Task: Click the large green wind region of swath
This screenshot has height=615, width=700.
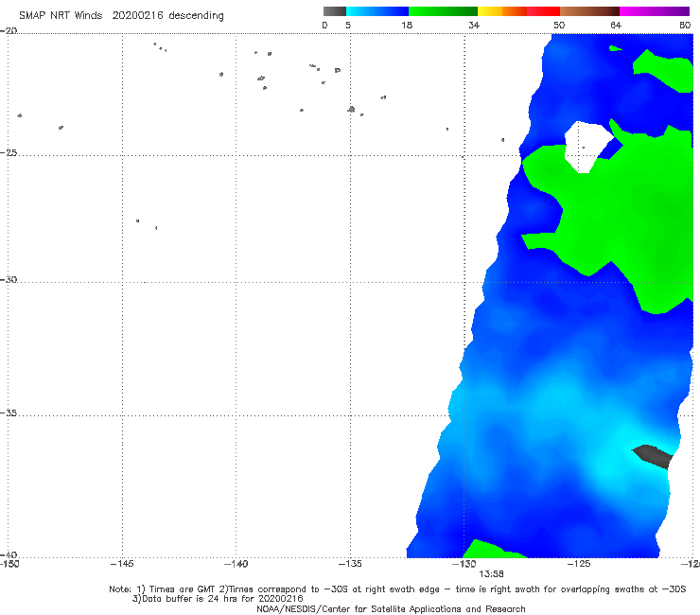Action: [625, 215]
